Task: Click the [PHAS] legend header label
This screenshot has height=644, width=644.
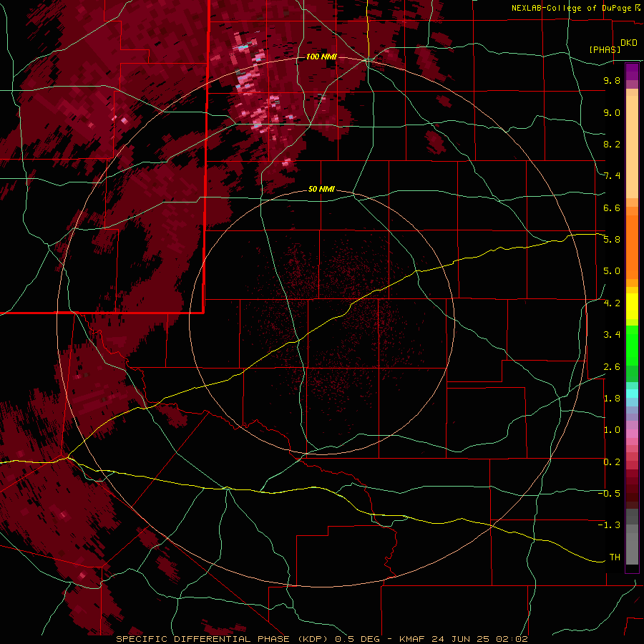Action: click(605, 49)
